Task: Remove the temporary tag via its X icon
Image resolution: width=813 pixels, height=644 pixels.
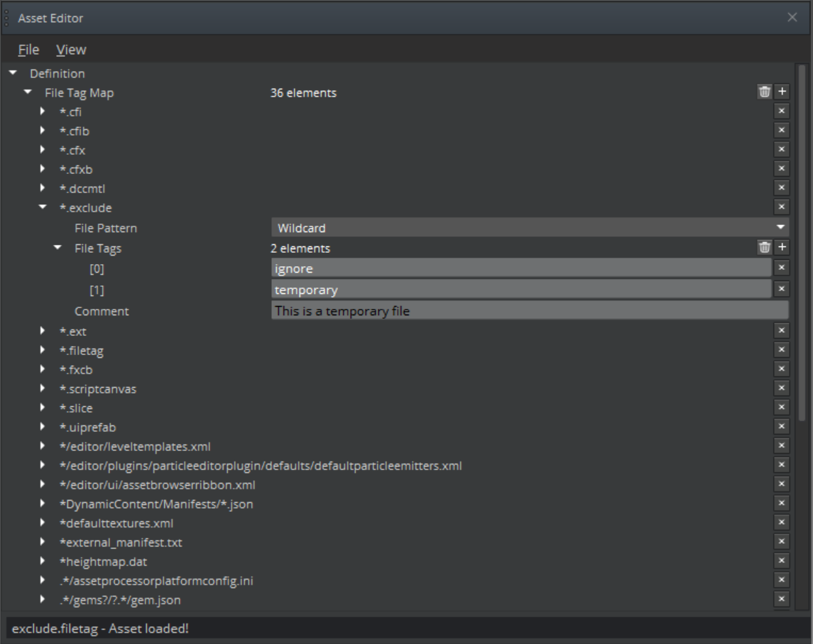Action: click(781, 289)
